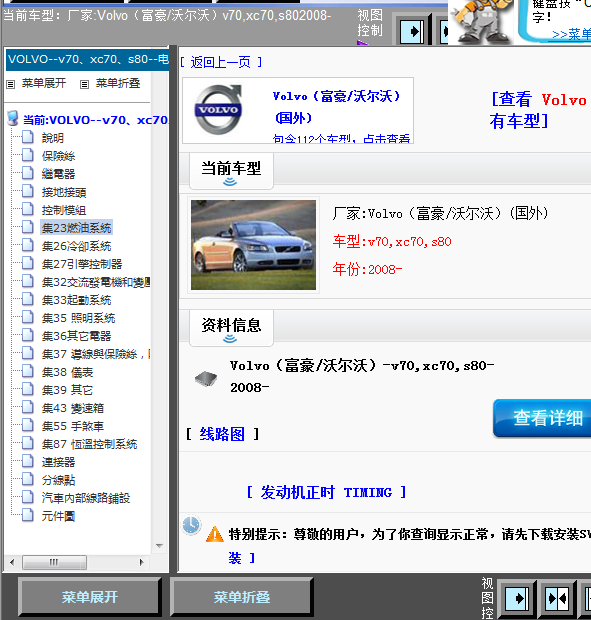Click the bottom 菜单折叠 button

point(242,597)
